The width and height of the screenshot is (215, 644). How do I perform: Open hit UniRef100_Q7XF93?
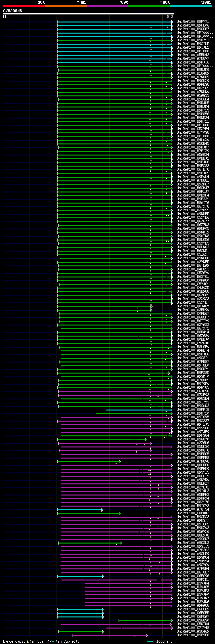tap(193, 395)
